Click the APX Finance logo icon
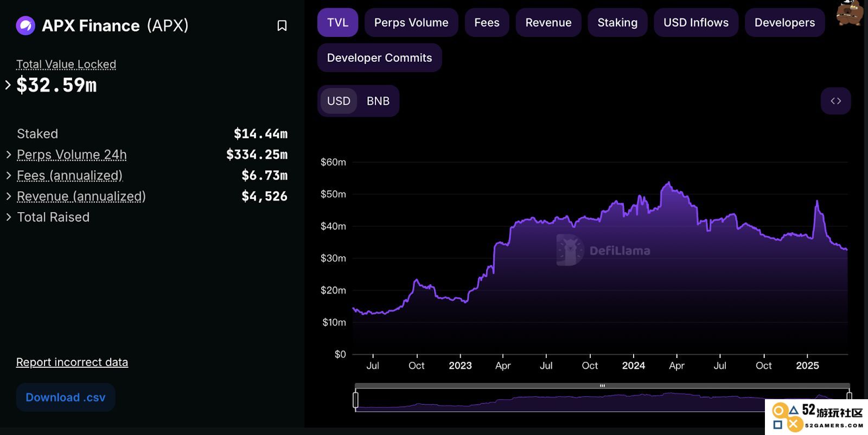The height and width of the screenshot is (435, 868). tap(25, 25)
